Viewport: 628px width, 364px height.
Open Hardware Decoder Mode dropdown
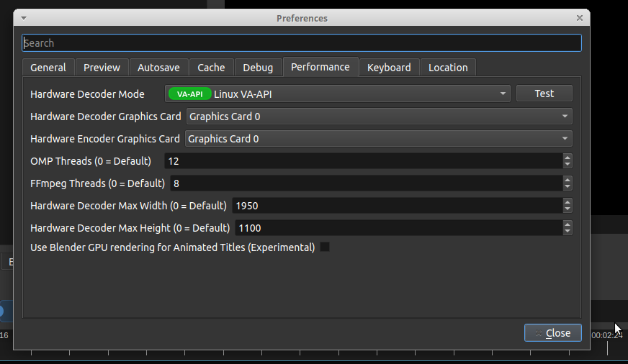(338, 94)
